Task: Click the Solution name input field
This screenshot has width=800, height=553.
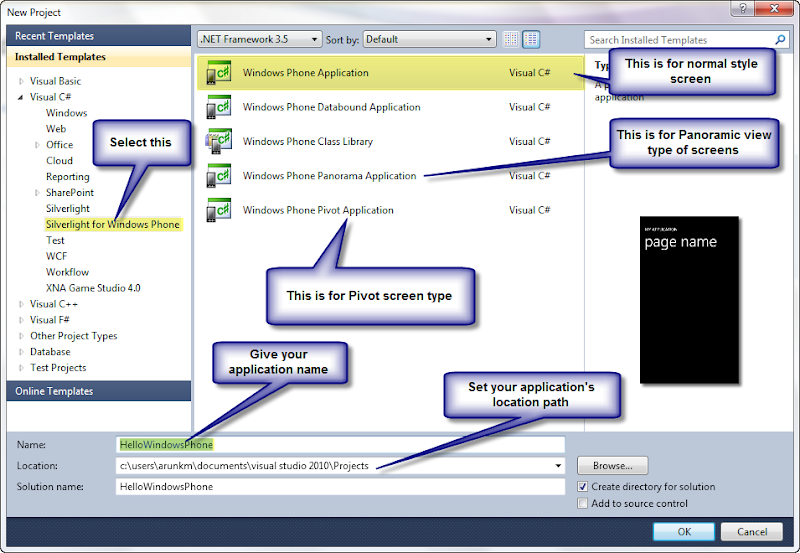Action: pyautogui.click(x=340, y=487)
